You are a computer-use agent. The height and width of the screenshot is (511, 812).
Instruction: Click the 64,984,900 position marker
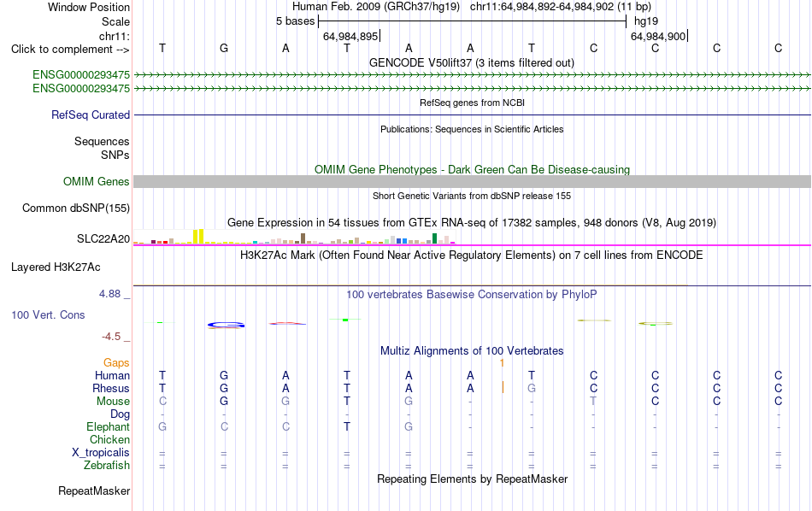tap(657, 36)
